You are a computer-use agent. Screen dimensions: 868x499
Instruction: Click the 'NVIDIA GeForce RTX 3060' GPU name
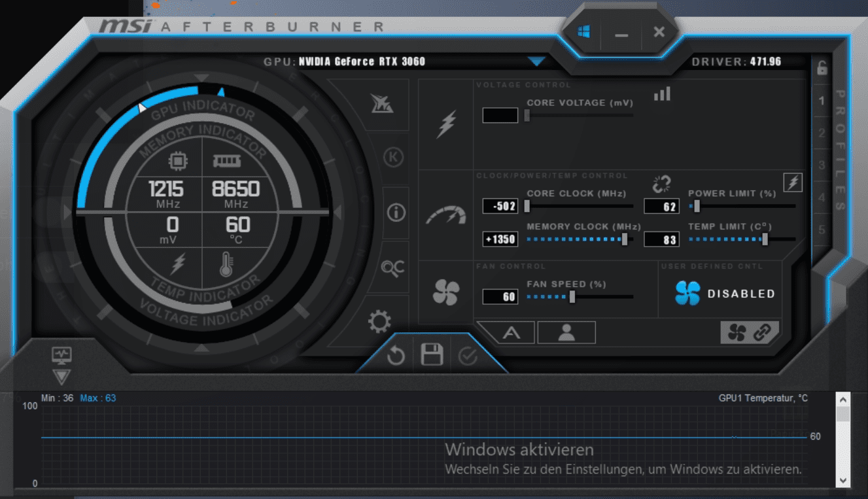[x=362, y=61]
